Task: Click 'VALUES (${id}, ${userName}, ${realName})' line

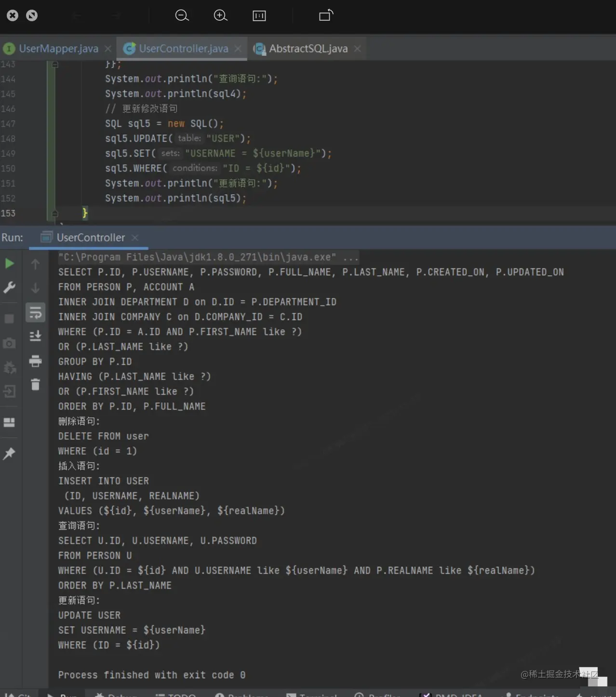Action: point(172,511)
